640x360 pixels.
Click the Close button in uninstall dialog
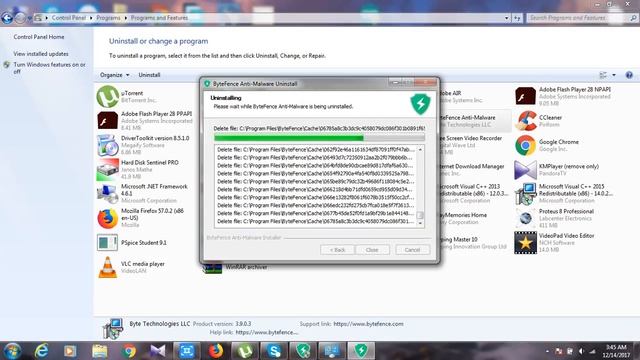pyautogui.click(x=372, y=250)
